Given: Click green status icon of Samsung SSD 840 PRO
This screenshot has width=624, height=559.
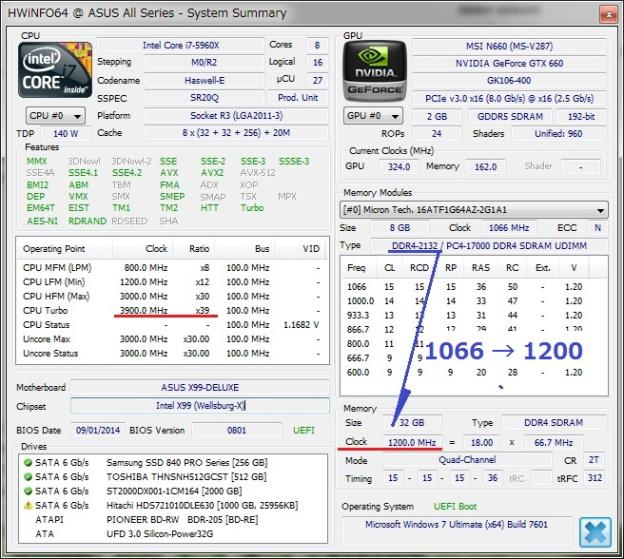Looking at the screenshot, I should coord(28,462).
